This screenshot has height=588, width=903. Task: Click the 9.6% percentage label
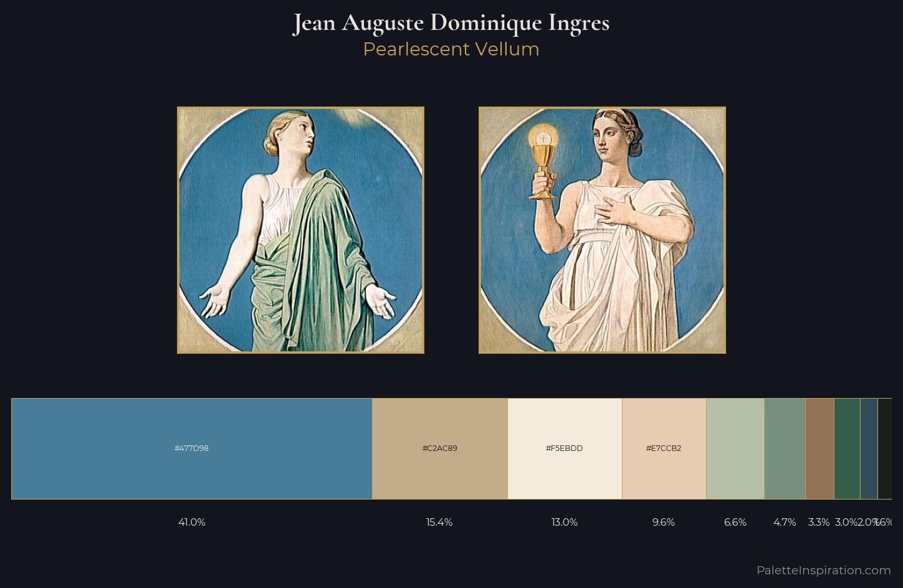point(664,522)
